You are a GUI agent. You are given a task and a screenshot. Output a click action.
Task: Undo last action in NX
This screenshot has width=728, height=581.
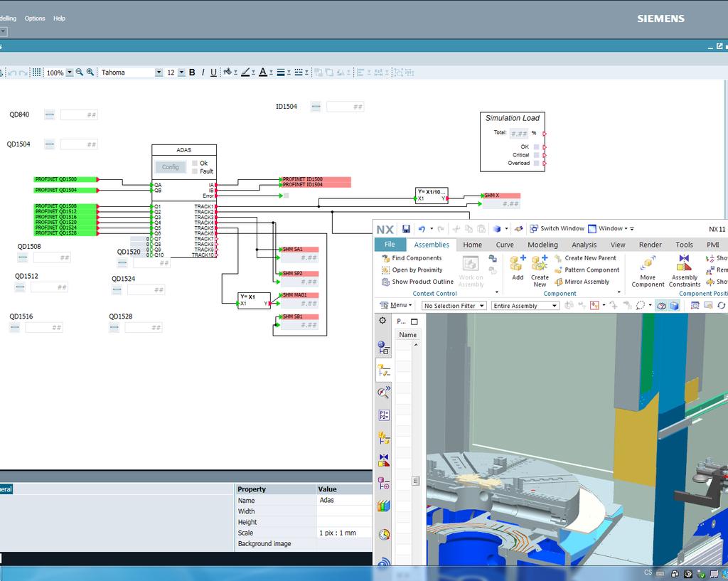pyautogui.click(x=422, y=228)
